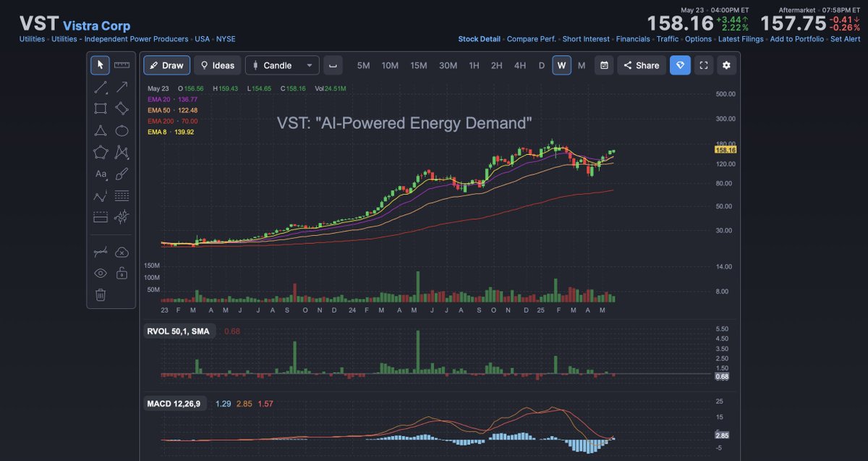868x461 pixels.
Task: Open the chart settings gear
Action: point(726,65)
